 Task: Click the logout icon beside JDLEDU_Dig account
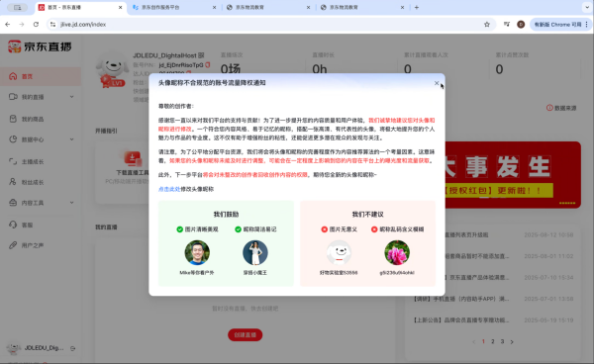[72, 348]
